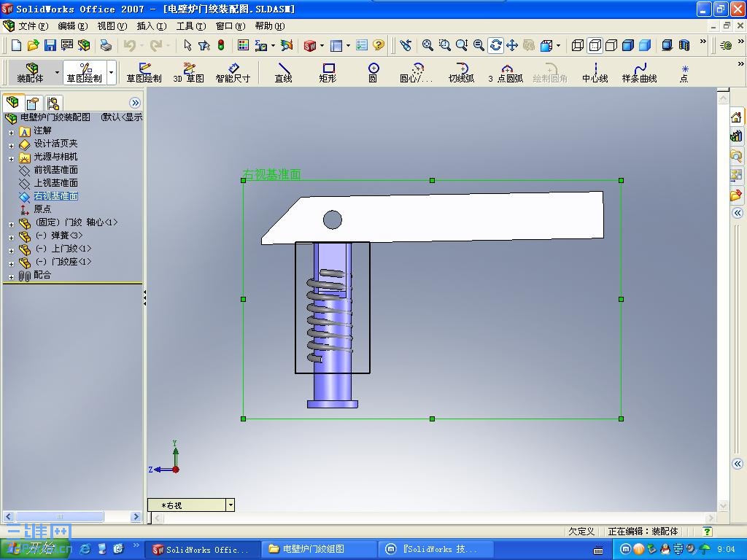Screen dimensions: 747x560
Task: Open the 电壁炉门绞组图 taskbar folder window
Action: (318, 549)
